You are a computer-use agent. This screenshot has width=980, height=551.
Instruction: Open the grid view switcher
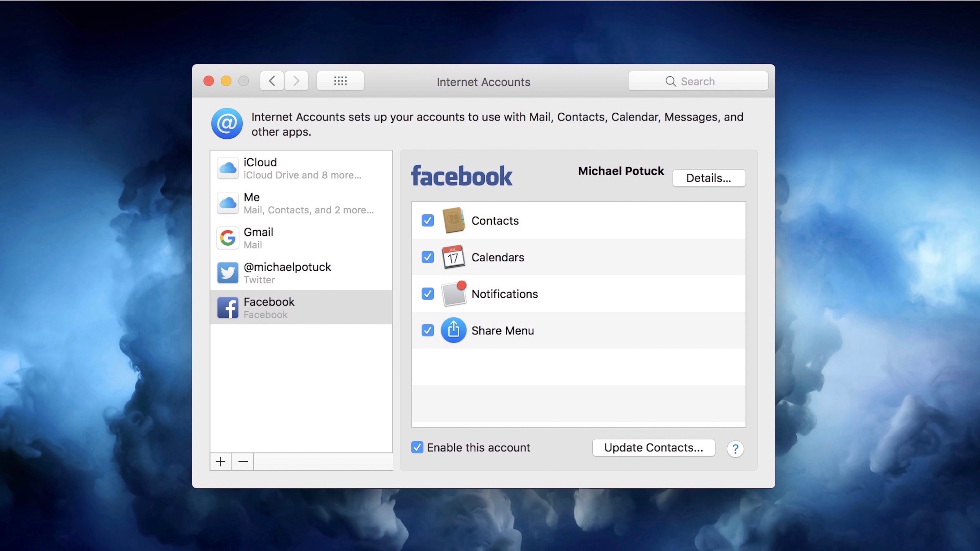coord(340,81)
